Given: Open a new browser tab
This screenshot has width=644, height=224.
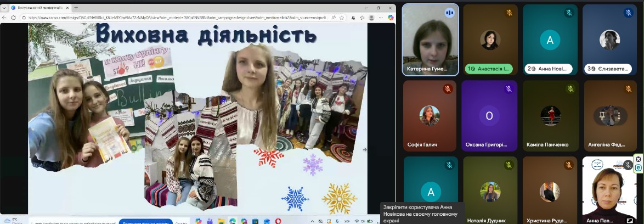Looking at the screenshot, I should (x=76, y=8).
